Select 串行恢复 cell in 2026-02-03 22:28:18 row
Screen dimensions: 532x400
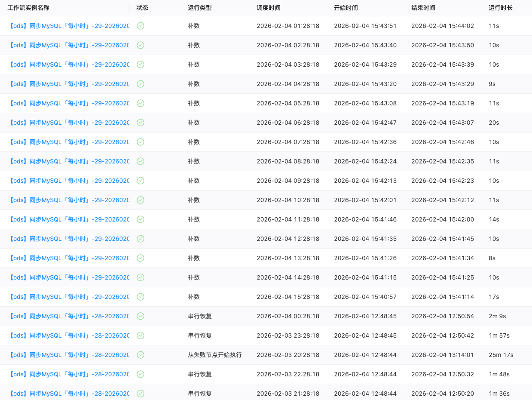click(x=200, y=374)
